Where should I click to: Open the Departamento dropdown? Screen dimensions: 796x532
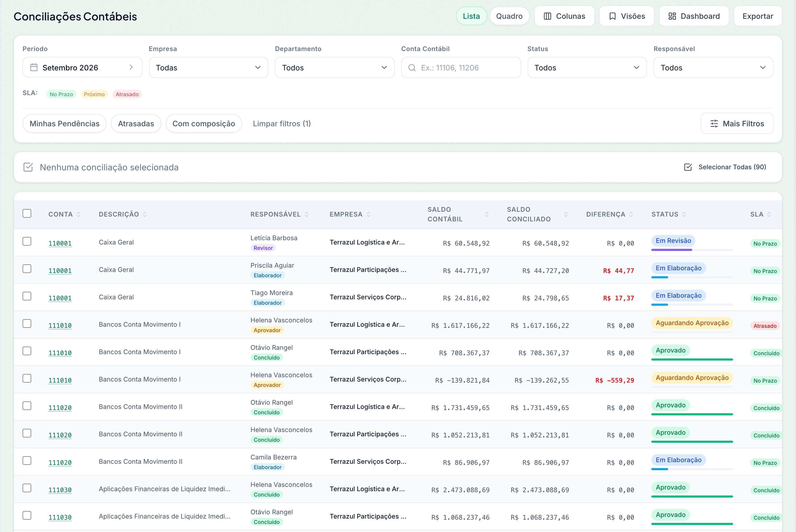click(335, 67)
